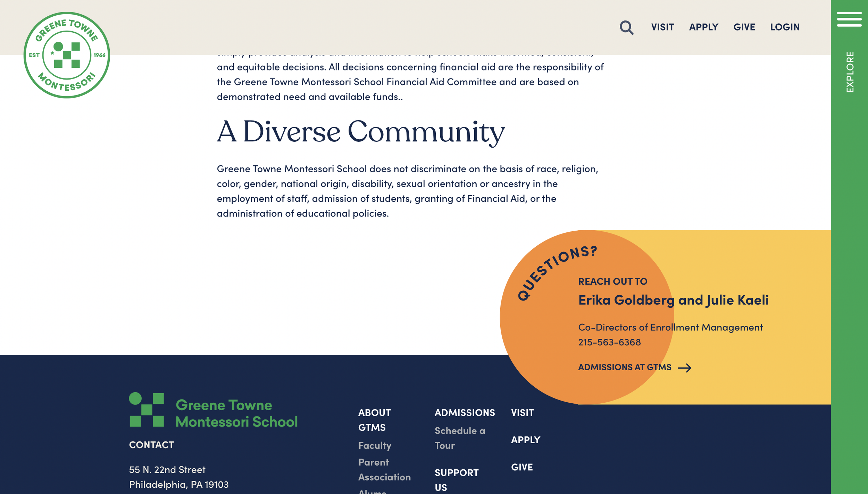Click the address 55 N. 22nd Street
This screenshot has height=494, width=868.
pyautogui.click(x=167, y=470)
